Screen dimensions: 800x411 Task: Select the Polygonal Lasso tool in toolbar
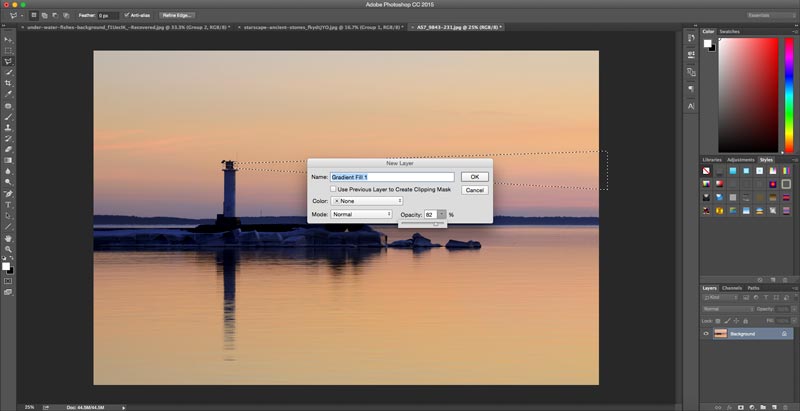8,62
